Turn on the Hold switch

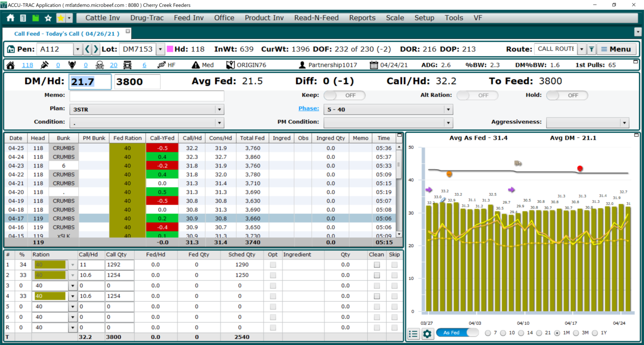[x=567, y=95]
